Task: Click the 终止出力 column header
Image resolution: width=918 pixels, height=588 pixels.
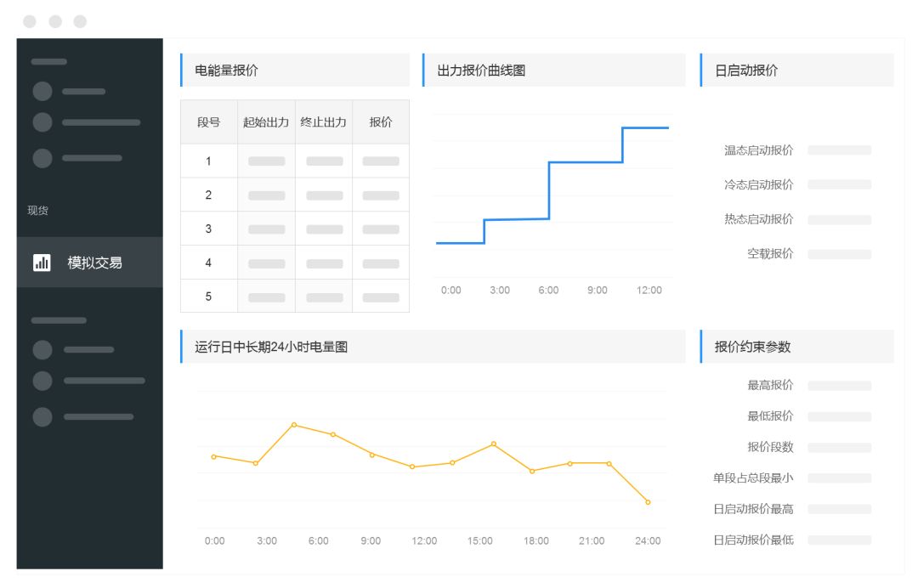Action: [x=324, y=122]
